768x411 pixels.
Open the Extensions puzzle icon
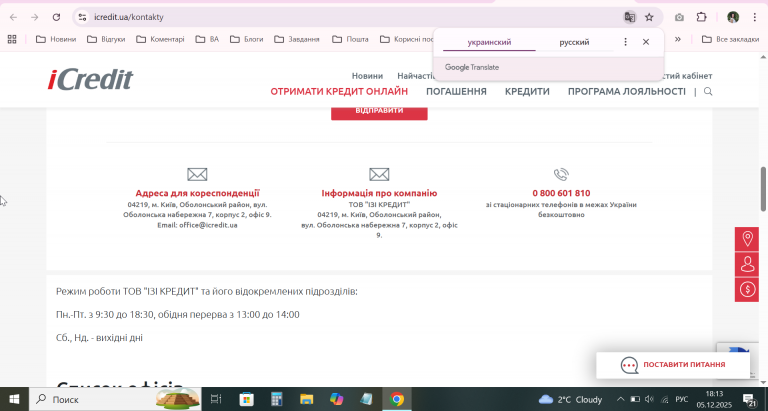[x=701, y=17]
